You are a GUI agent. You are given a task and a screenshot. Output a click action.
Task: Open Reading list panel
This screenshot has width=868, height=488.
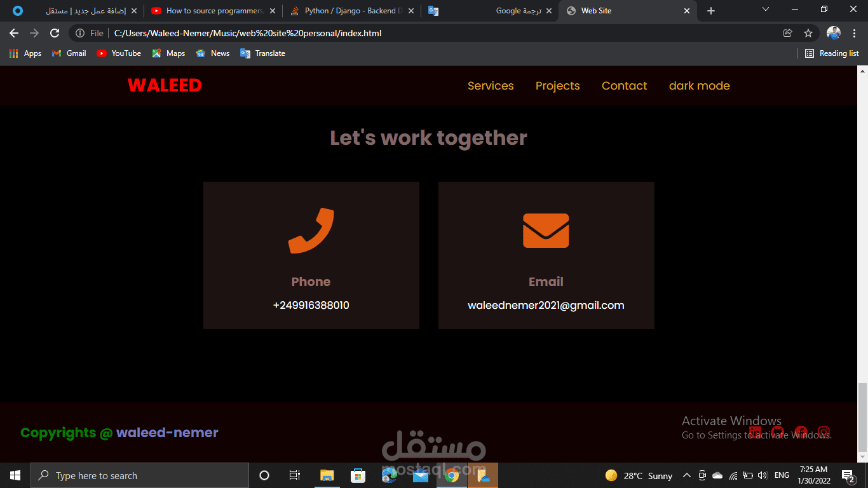point(832,53)
